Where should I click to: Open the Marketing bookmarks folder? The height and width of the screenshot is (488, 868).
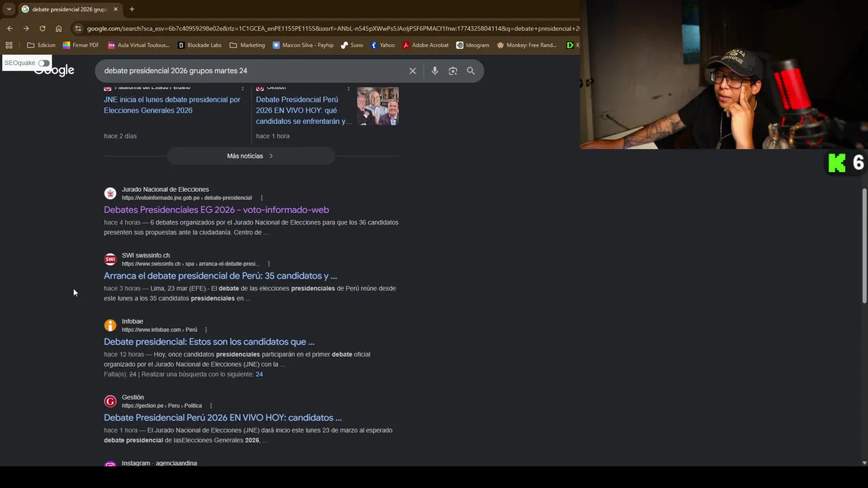pyautogui.click(x=248, y=45)
